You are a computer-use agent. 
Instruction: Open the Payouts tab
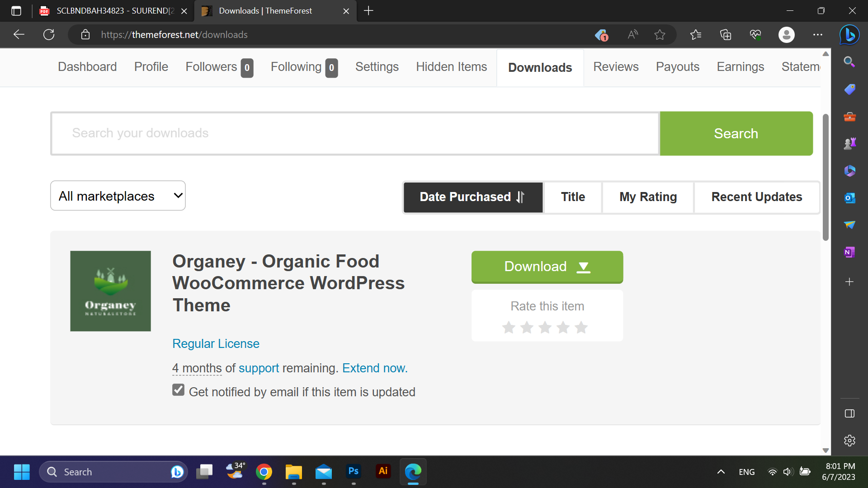[x=678, y=67]
